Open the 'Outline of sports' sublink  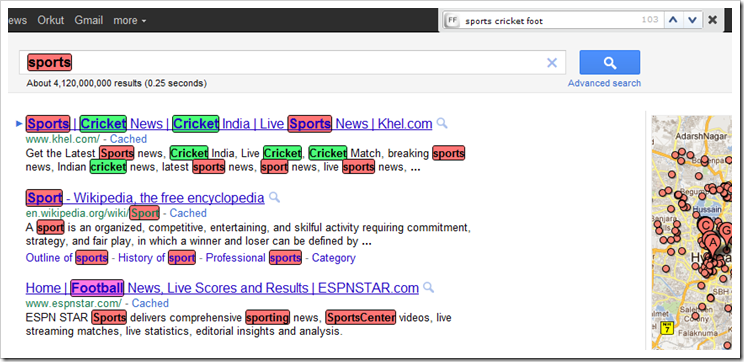pyautogui.click(x=67, y=258)
